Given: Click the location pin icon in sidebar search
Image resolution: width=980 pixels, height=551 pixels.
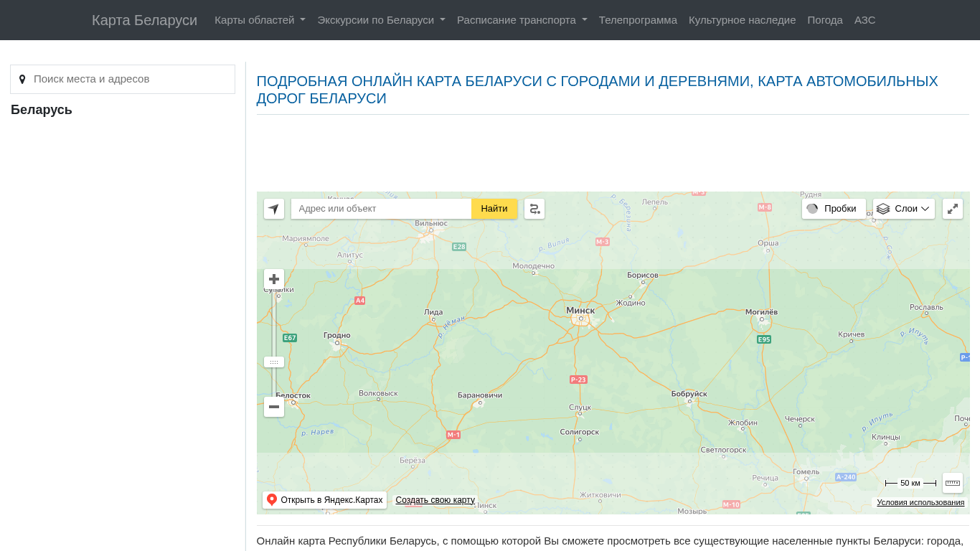Looking at the screenshot, I should point(22,79).
